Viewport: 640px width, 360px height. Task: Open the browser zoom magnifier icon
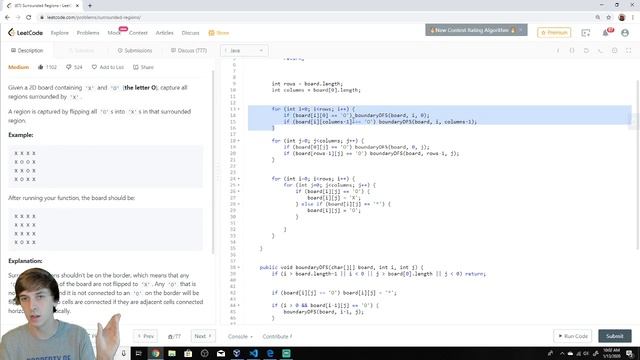[598, 17]
